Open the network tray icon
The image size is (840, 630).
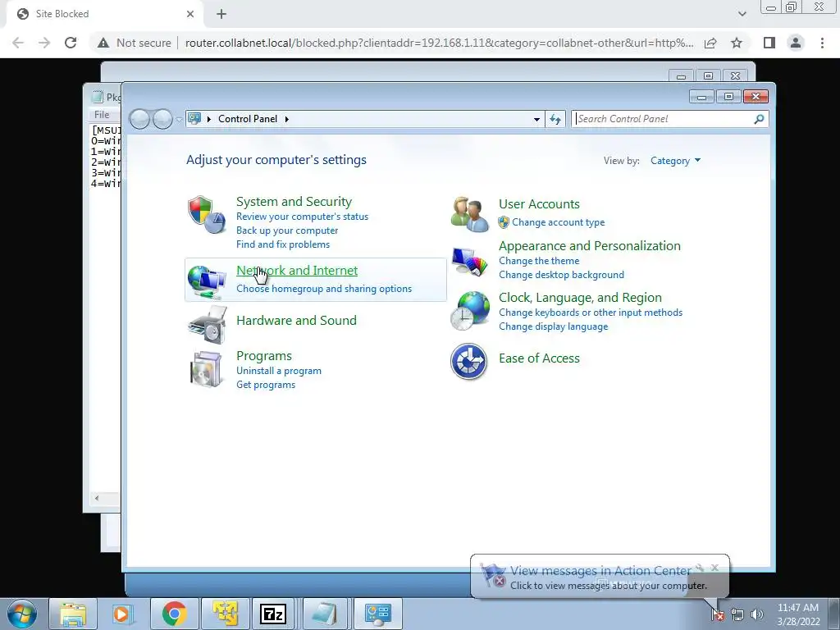[737, 614]
